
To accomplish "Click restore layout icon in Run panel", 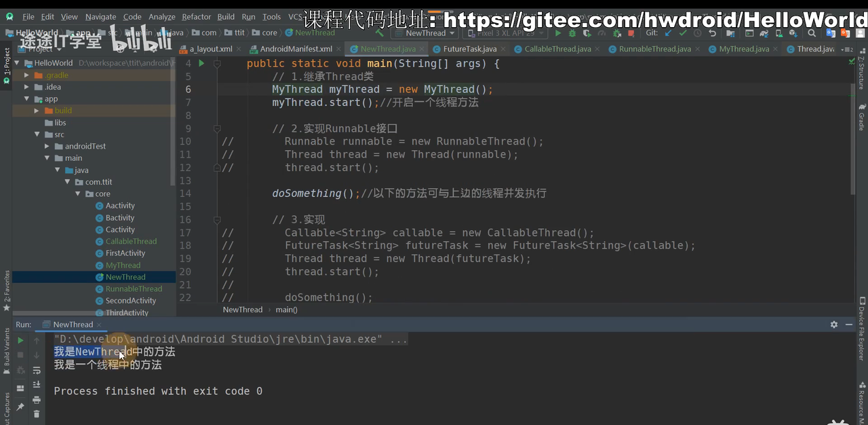I will pos(20,388).
